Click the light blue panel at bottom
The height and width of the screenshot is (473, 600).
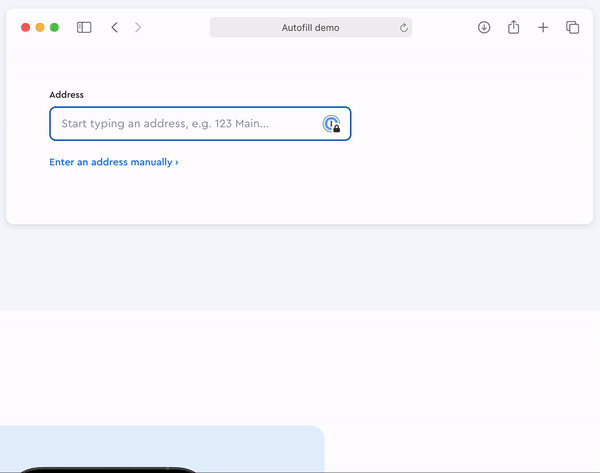pyautogui.click(x=160, y=445)
